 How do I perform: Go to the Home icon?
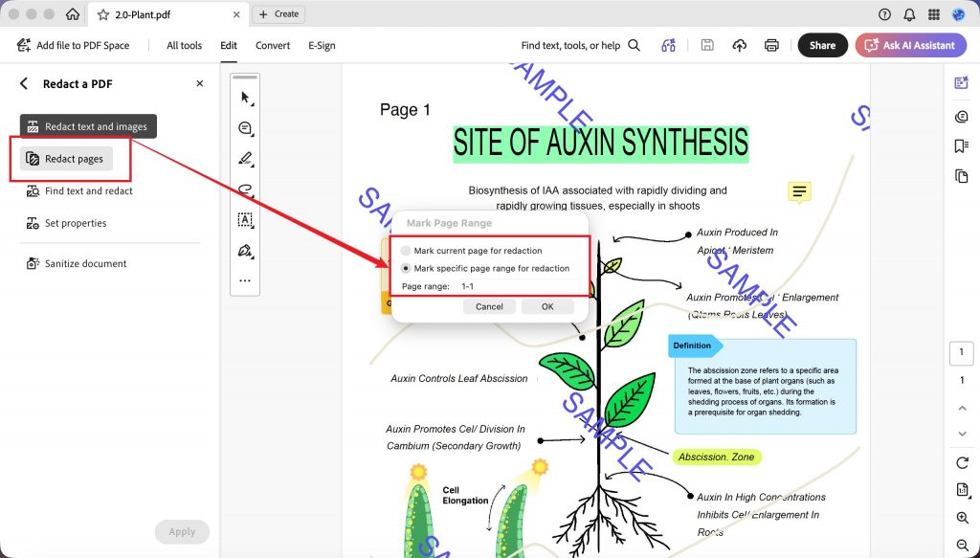(73, 13)
